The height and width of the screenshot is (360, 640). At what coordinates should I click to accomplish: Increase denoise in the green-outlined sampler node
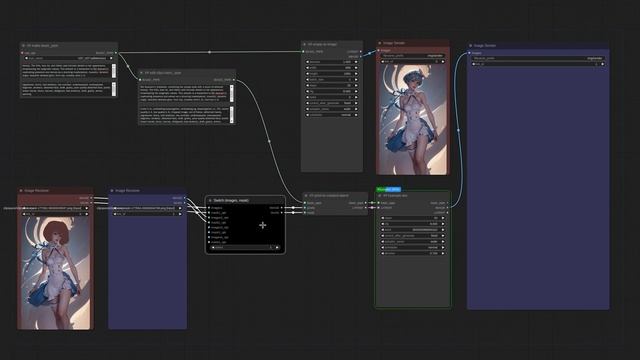pyautogui.click(x=443, y=253)
